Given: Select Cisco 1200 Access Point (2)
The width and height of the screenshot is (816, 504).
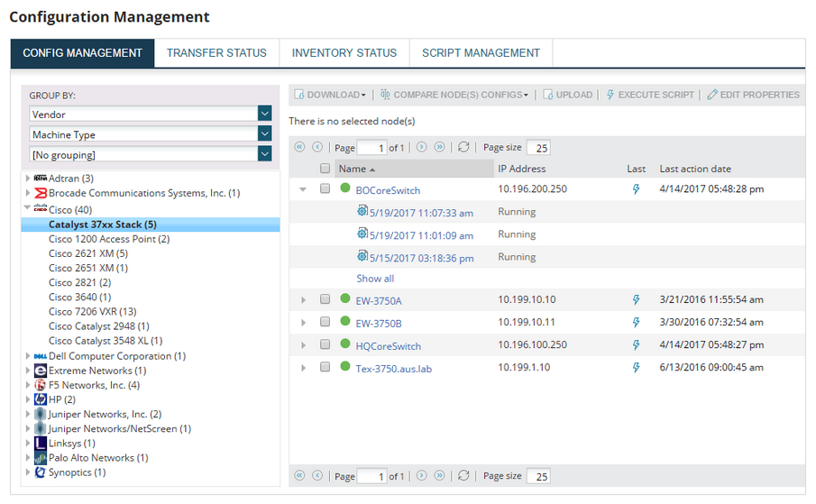Looking at the screenshot, I should click(x=109, y=239).
